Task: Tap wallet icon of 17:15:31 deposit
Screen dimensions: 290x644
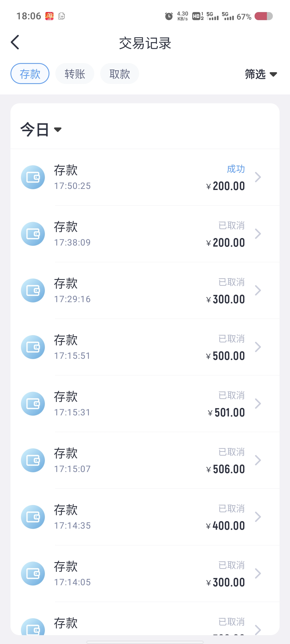Action: click(33, 404)
